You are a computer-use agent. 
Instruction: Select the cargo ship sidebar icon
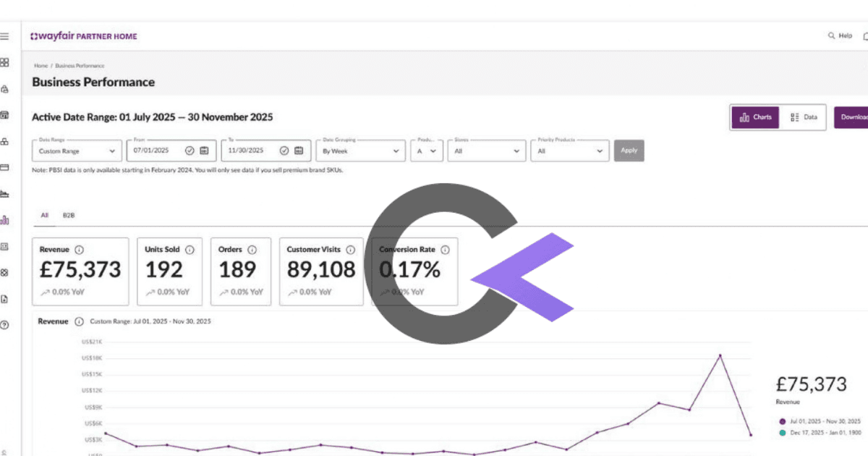[x=4, y=194]
